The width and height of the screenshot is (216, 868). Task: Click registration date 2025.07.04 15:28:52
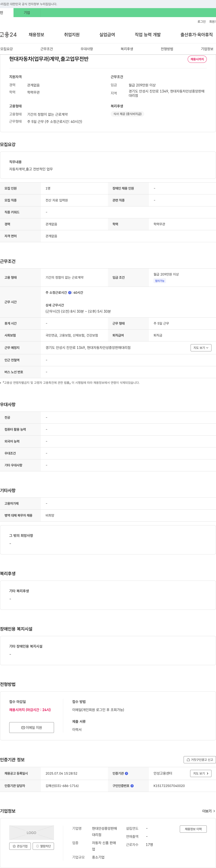(x=61, y=773)
